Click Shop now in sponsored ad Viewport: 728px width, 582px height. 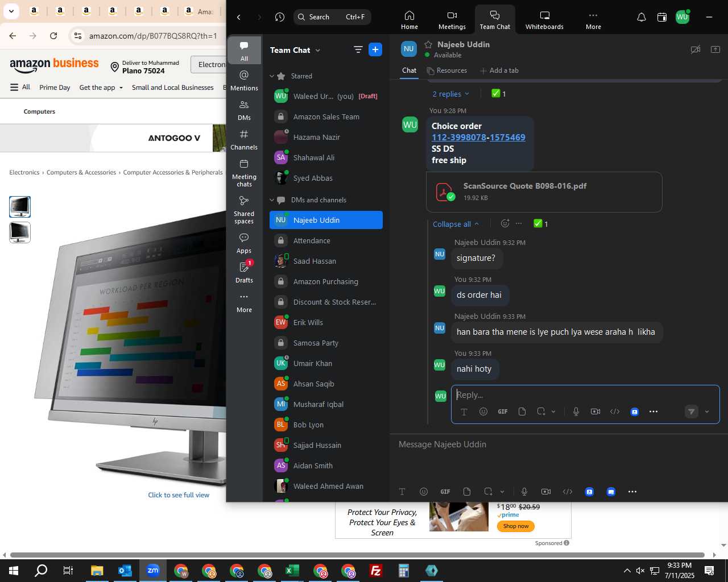click(516, 526)
